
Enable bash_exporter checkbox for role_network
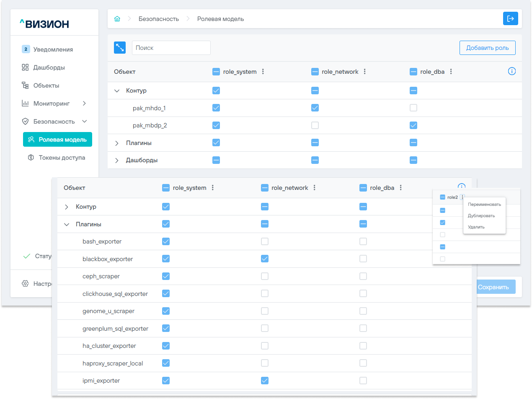264,241
